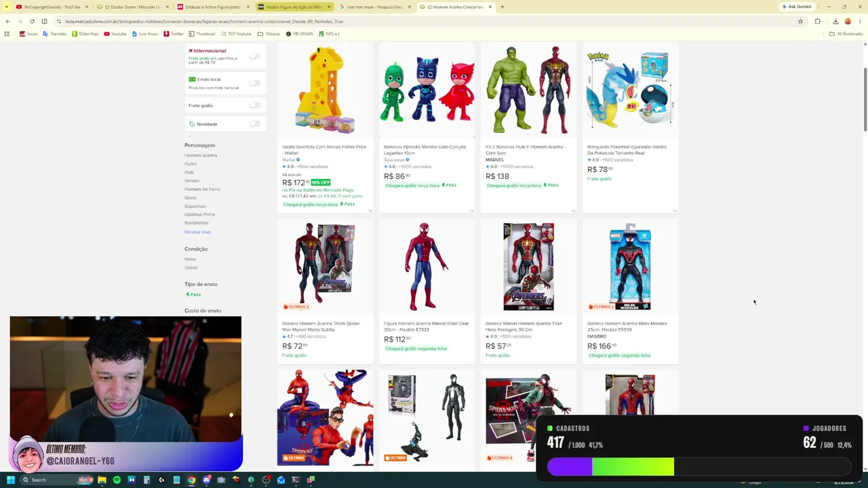Filter by Homem Aranha character

[201, 155]
